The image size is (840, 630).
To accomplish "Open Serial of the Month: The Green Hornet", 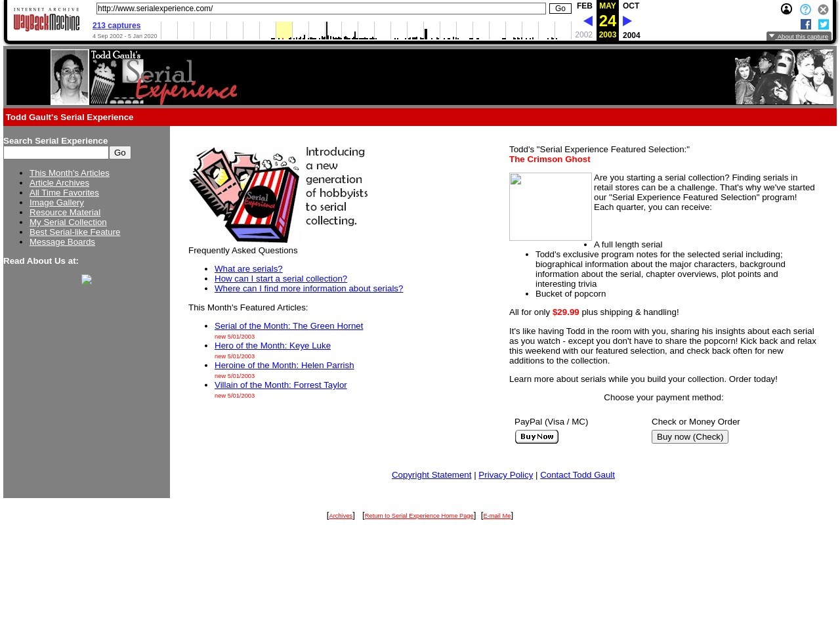I will (x=288, y=326).
